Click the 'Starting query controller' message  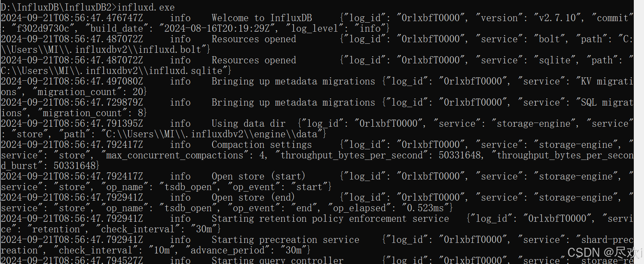pyautogui.click(x=278, y=260)
